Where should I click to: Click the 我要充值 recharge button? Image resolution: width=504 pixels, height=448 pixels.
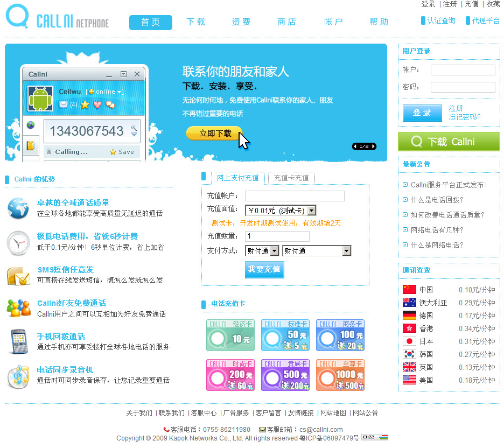click(264, 269)
